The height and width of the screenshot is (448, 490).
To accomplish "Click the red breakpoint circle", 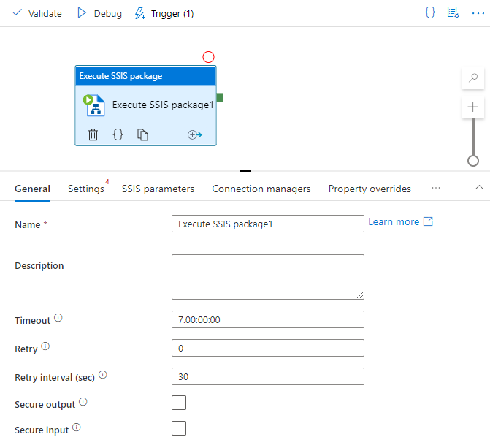I will [x=208, y=57].
